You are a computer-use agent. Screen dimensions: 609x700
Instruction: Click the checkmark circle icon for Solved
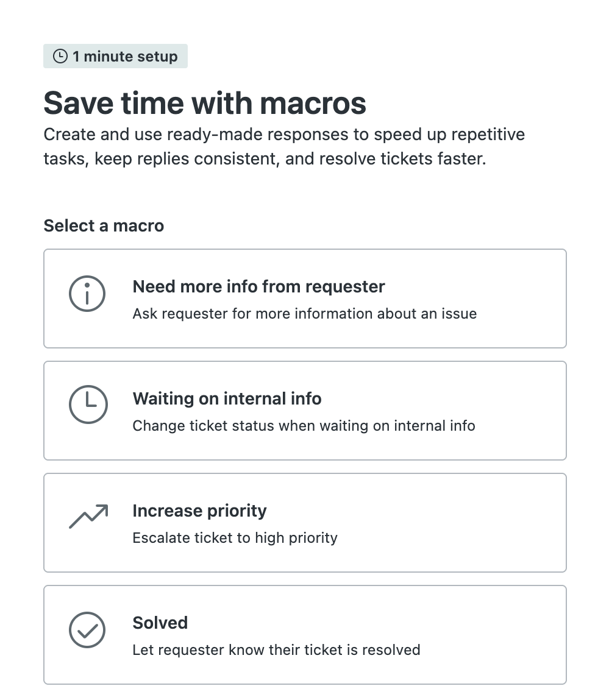pos(87,629)
